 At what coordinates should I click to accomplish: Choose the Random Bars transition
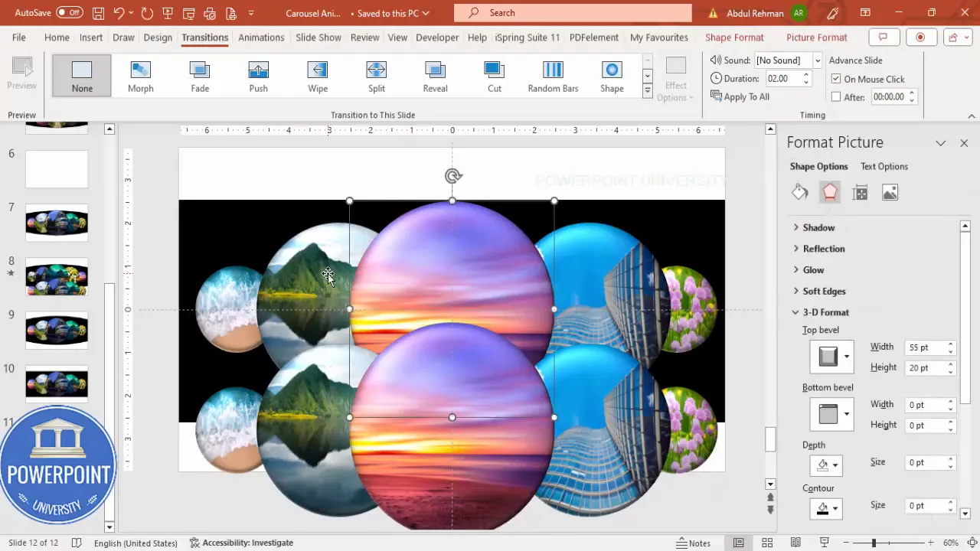click(553, 74)
